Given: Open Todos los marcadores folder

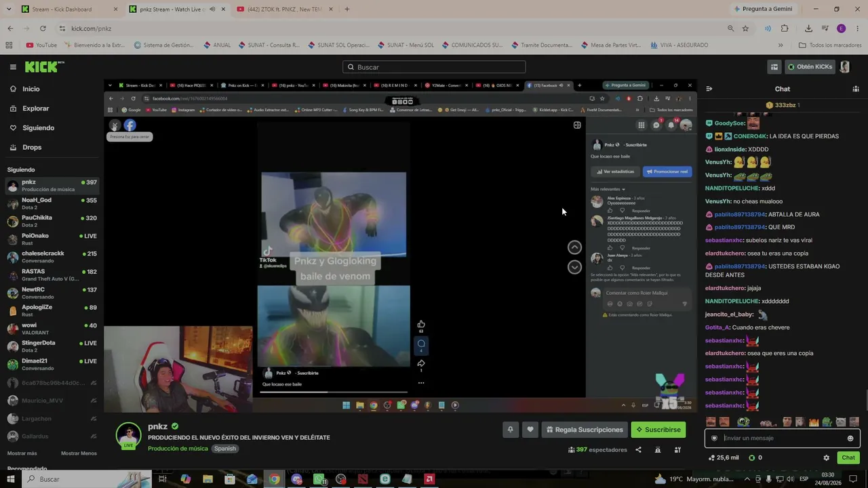Looking at the screenshot, I should [x=830, y=45].
